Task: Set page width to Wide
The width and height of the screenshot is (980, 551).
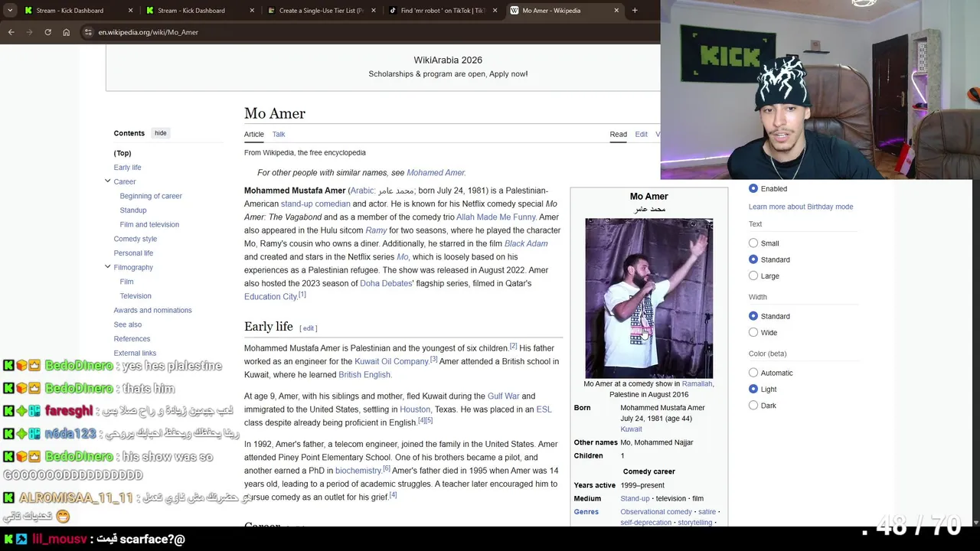Action: point(753,332)
